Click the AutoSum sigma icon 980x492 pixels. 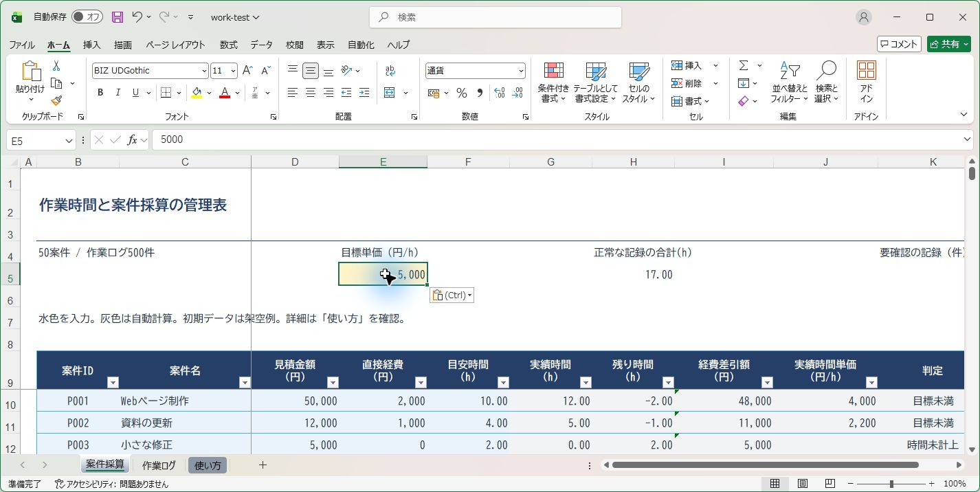[744, 65]
